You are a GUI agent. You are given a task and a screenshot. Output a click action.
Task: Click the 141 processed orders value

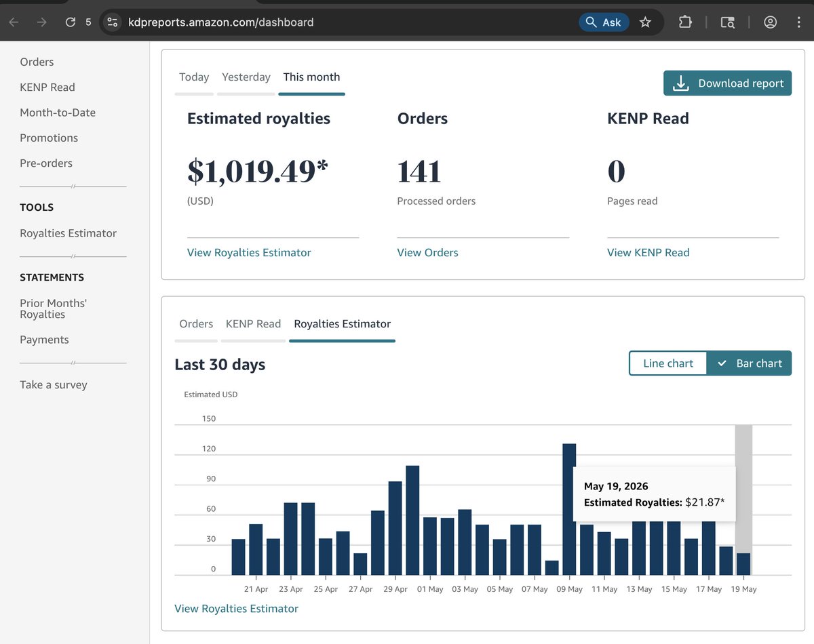click(x=419, y=171)
